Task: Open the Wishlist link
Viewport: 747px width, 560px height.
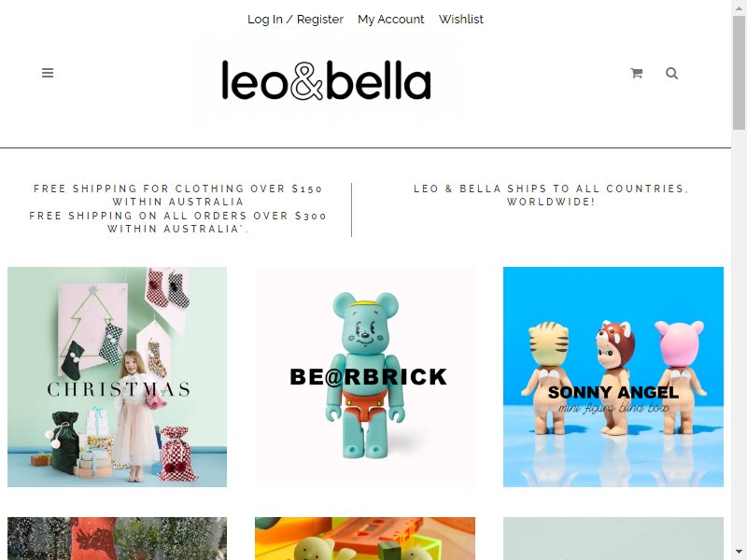Action: click(x=460, y=19)
